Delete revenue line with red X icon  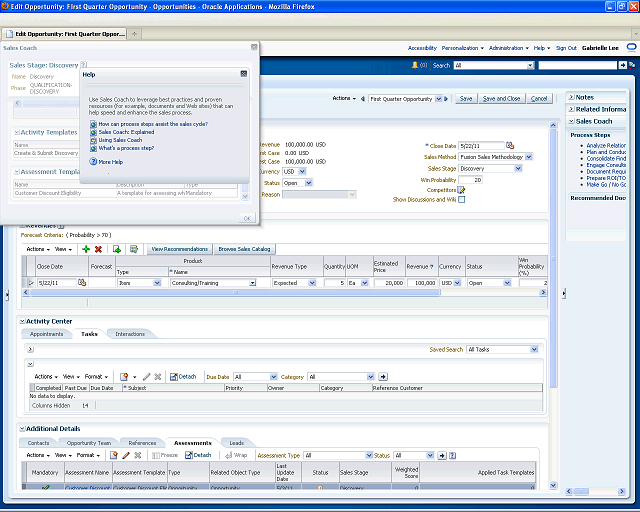[98, 249]
